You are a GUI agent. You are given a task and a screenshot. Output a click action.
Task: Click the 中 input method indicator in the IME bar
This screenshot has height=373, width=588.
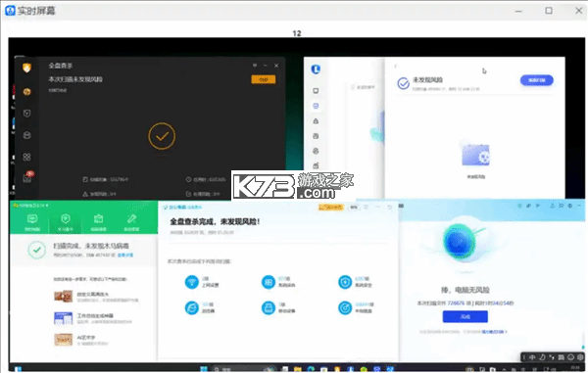(532, 357)
